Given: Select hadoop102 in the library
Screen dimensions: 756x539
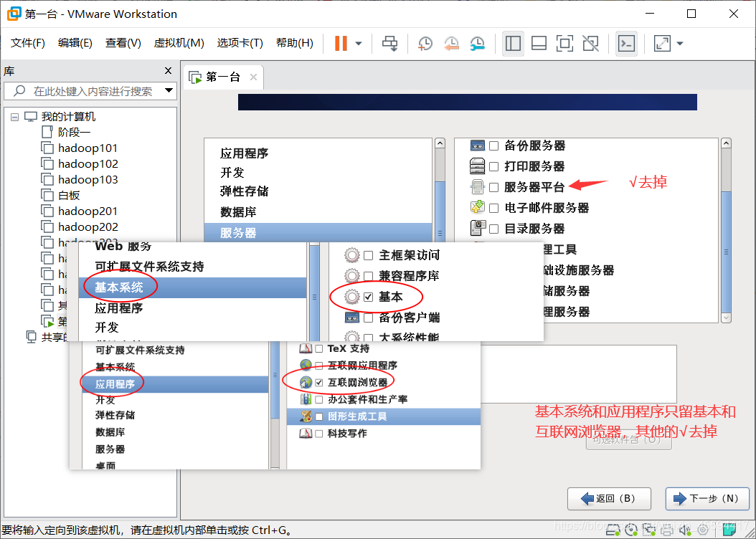Looking at the screenshot, I should [88, 163].
